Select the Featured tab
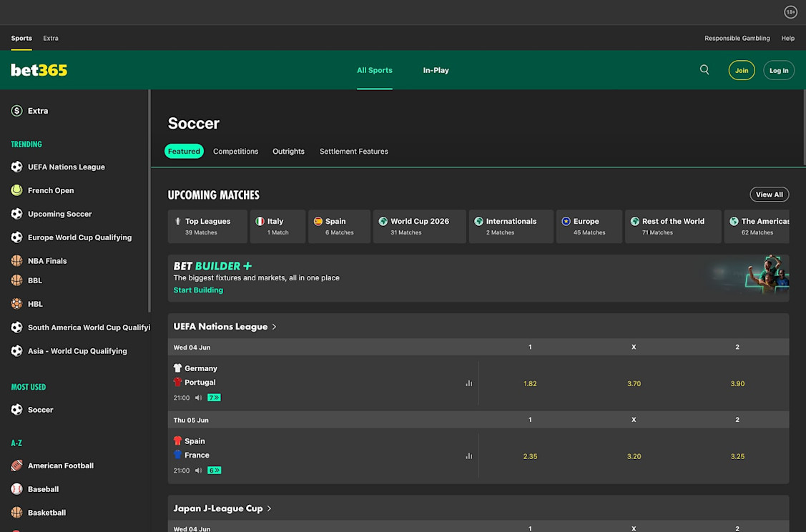 (x=184, y=151)
